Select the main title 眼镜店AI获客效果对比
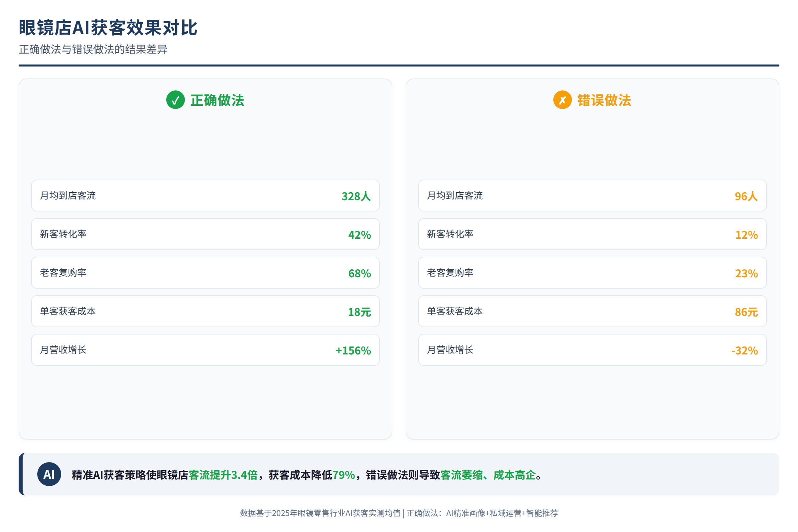 108,28
